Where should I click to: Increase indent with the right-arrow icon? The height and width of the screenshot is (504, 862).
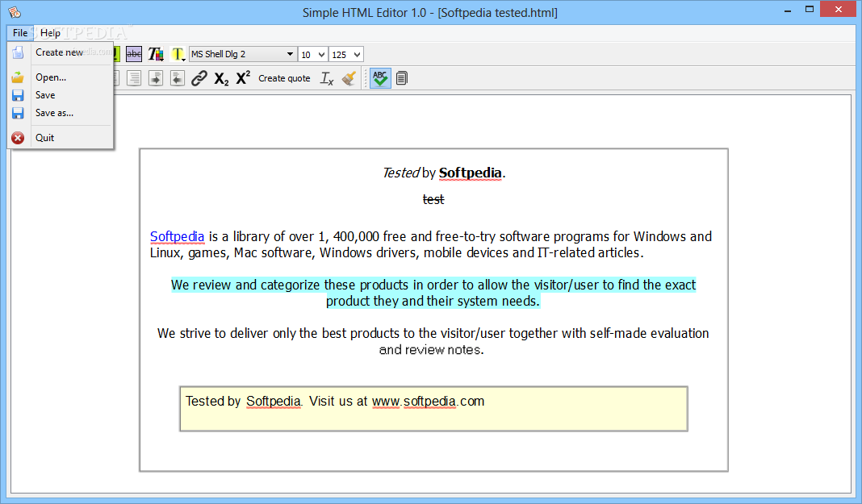tap(156, 78)
